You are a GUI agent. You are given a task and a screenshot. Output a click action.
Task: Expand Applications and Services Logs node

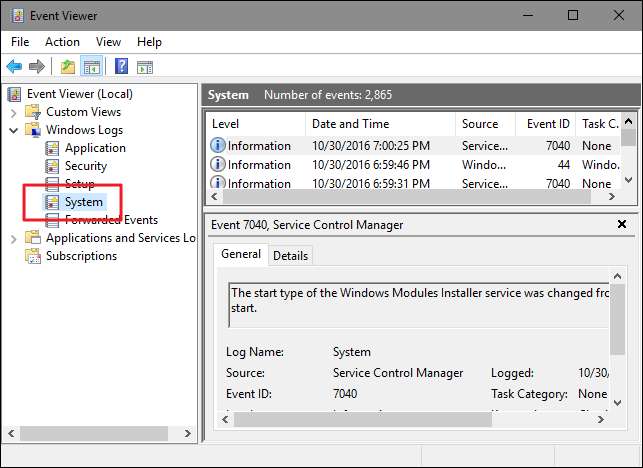[14, 238]
